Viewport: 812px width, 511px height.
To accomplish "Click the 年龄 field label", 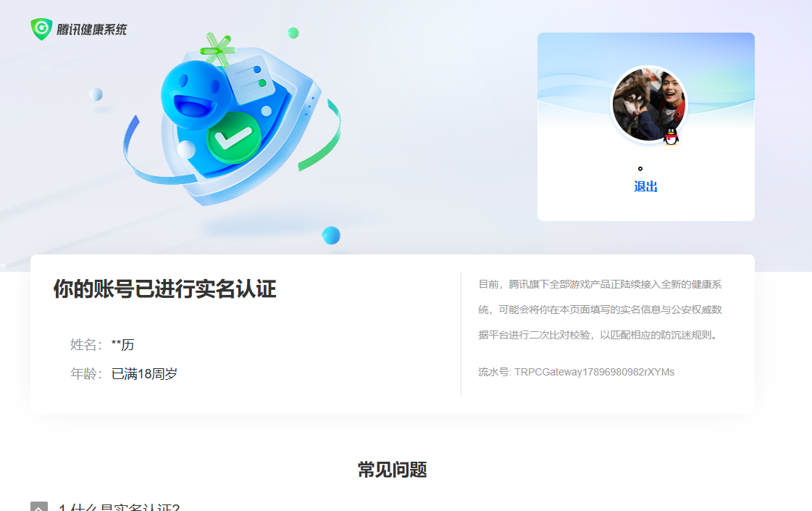I will pyautogui.click(x=86, y=374).
